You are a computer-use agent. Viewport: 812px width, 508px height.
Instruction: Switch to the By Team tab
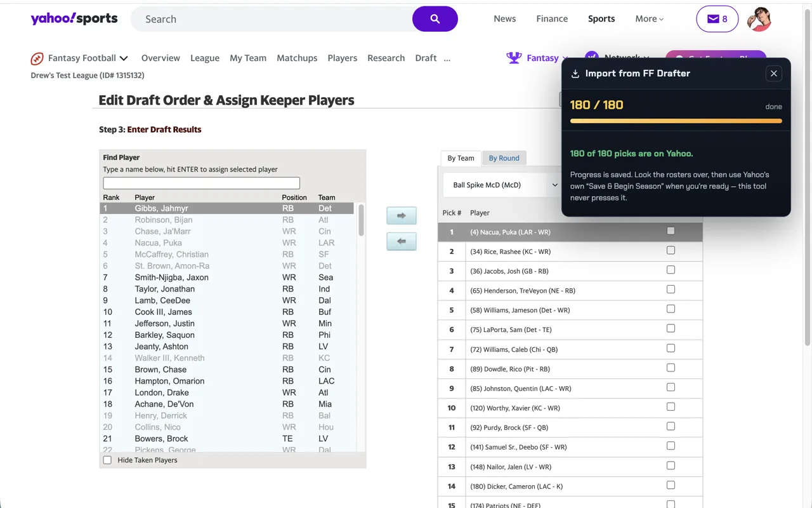[x=461, y=158]
